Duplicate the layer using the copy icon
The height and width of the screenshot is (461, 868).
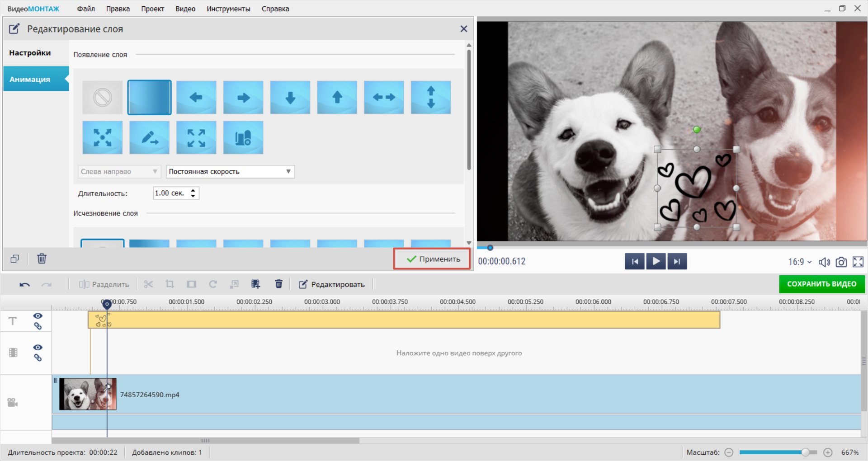15,259
